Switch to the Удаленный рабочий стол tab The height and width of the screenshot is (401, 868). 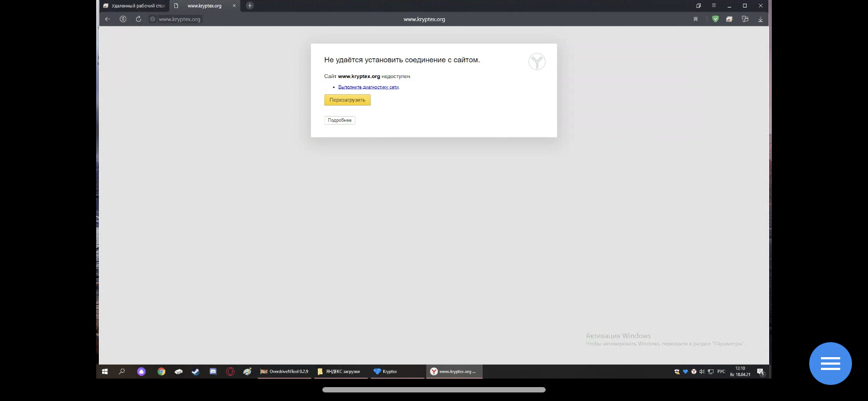pyautogui.click(x=135, y=6)
